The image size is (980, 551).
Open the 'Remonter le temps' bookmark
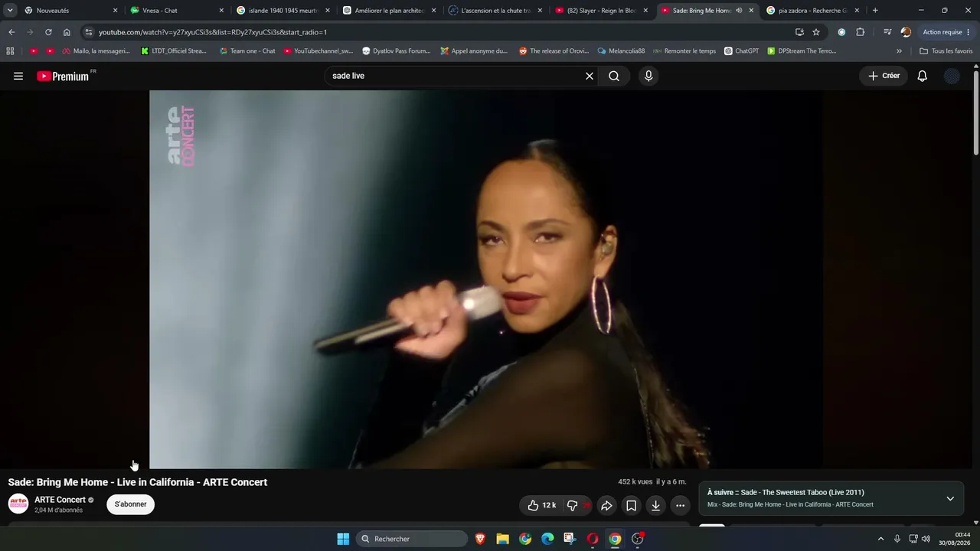click(684, 51)
